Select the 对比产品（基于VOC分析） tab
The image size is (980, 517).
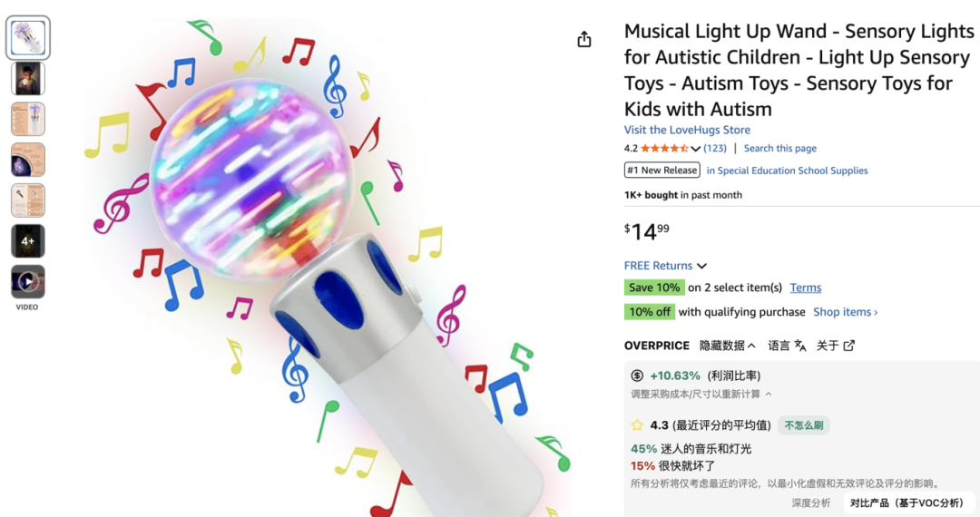(x=906, y=503)
